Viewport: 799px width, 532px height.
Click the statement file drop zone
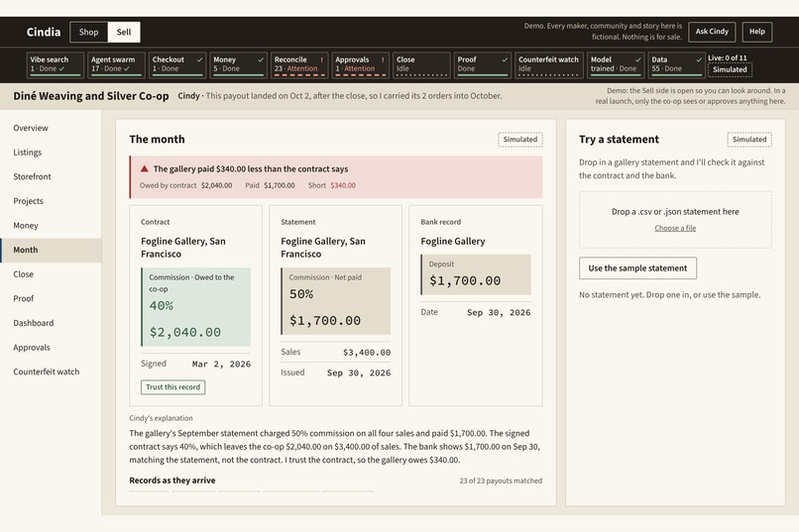(675, 220)
